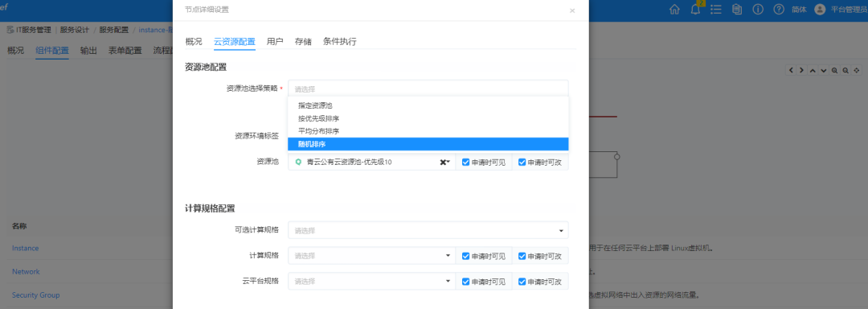Click the 计算规格配置 section heading

[x=210, y=208]
